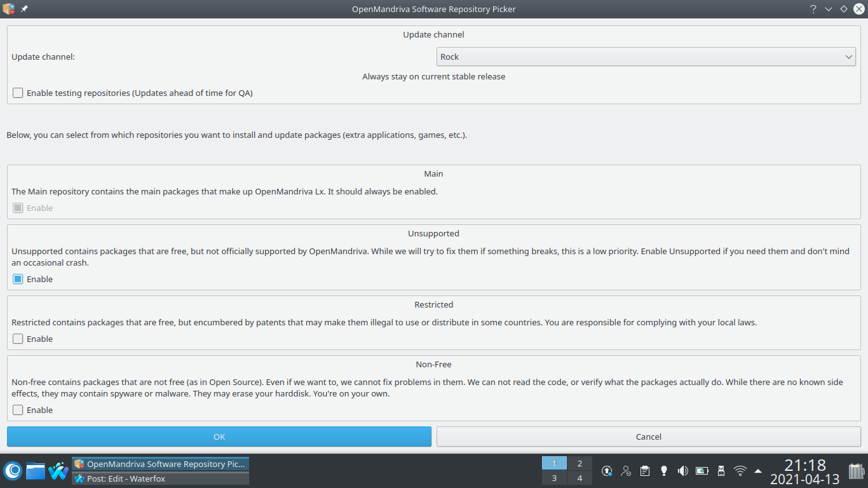The height and width of the screenshot is (488, 868).
Task: Launch the file manager from the taskbar
Action: (x=36, y=471)
